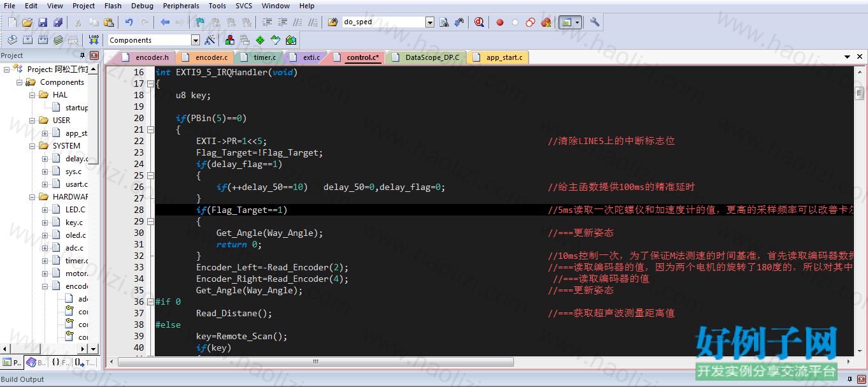Switch to the timer.c tab
The height and width of the screenshot is (387, 868).
coord(259,57)
